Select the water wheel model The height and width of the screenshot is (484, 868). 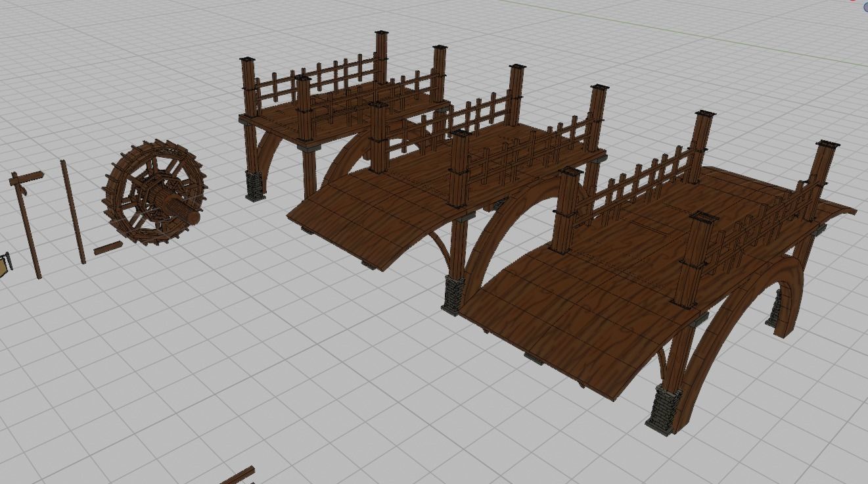coord(154,192)
